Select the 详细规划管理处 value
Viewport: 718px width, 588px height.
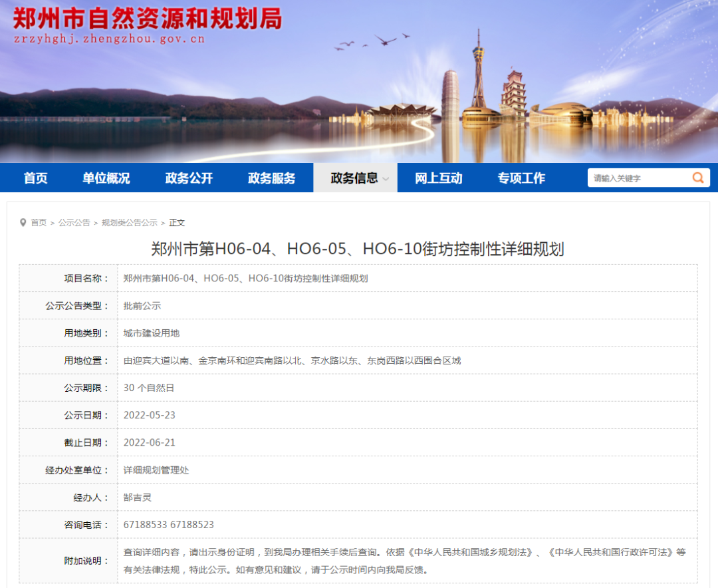(156, 470)
